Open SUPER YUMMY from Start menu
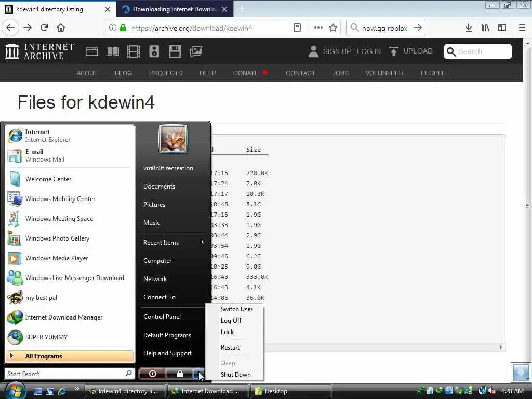This screenshot has height=399, width=532. tap(70, 337)
